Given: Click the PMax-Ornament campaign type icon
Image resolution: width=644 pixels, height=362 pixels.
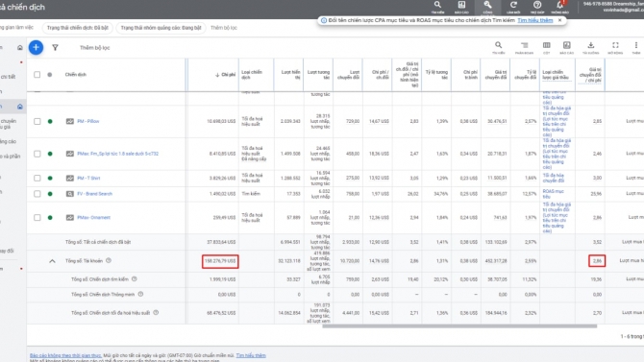Looking at the screenshot, I should pyautogui.click(x=70, y=218).
